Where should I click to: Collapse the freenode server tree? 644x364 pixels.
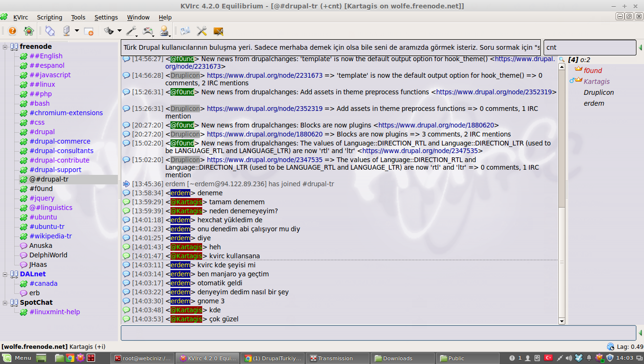5,46
